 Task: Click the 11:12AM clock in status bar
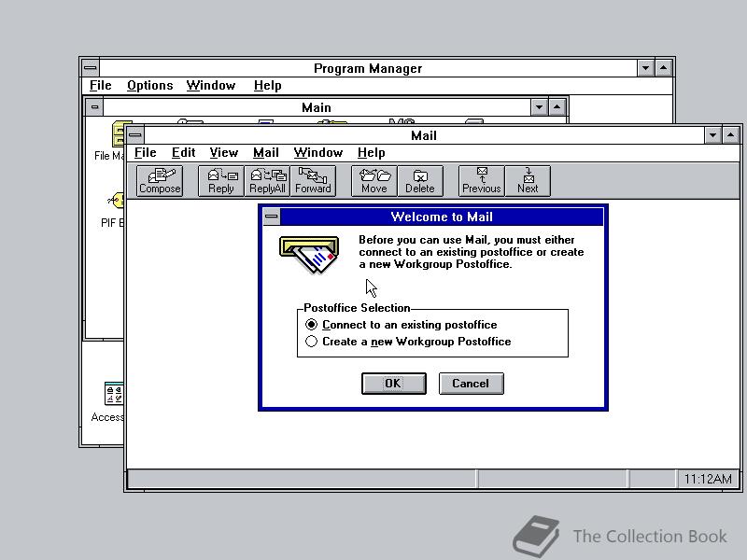pos(708,479)
